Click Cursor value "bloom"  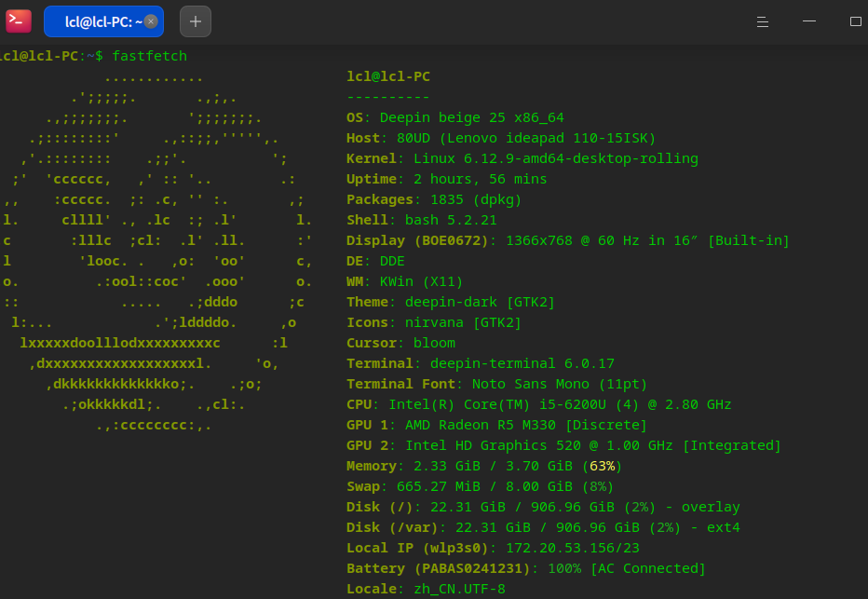click(x=434, y=343)
